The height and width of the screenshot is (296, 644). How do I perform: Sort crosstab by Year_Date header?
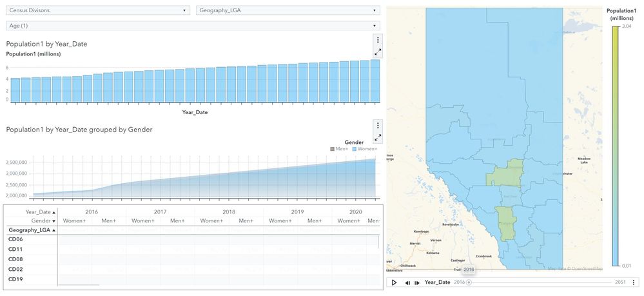(40, 212)
